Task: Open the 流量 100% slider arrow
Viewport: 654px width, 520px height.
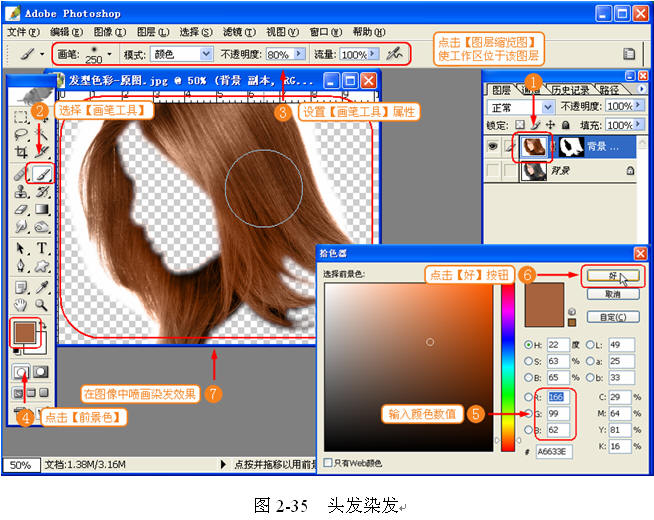Action: tap(373, 54)
